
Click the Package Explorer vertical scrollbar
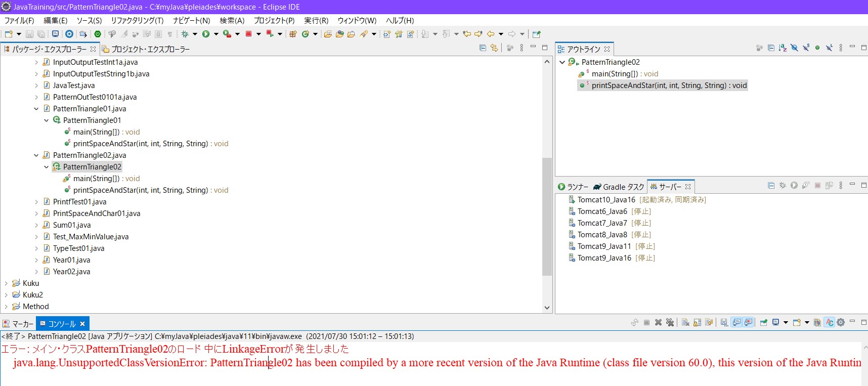[x=547, y=217]
